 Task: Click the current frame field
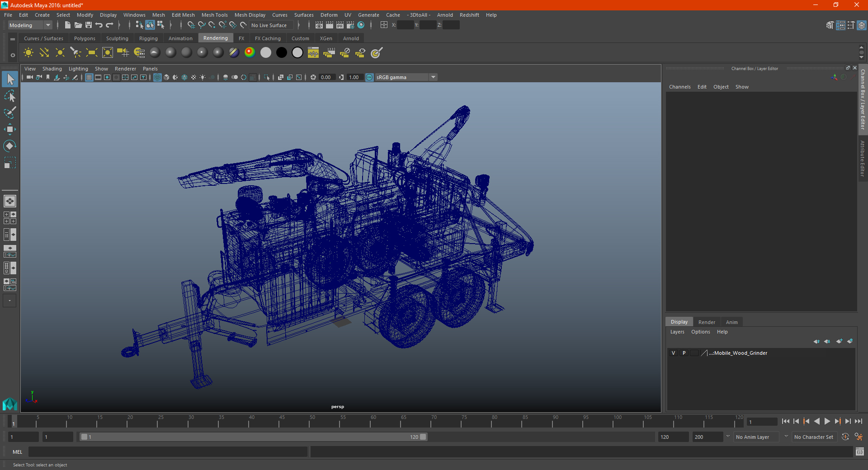(762, 422)
